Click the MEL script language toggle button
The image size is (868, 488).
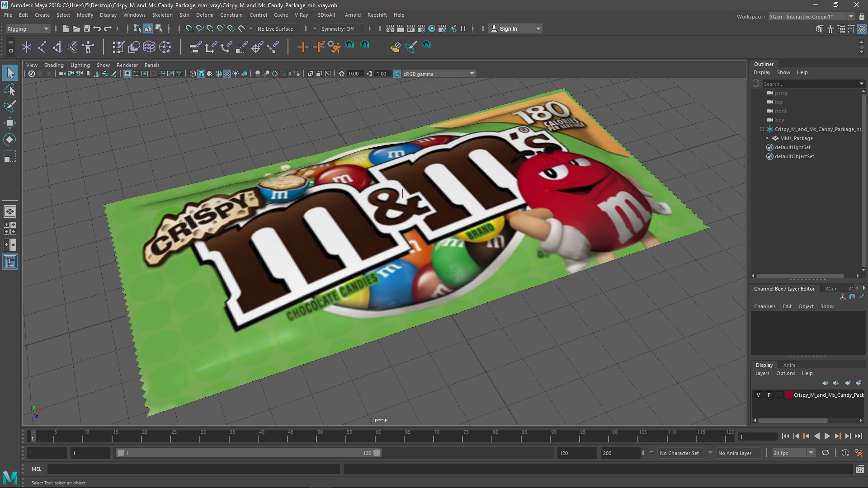pyautogui.click(x=36, y=469)
